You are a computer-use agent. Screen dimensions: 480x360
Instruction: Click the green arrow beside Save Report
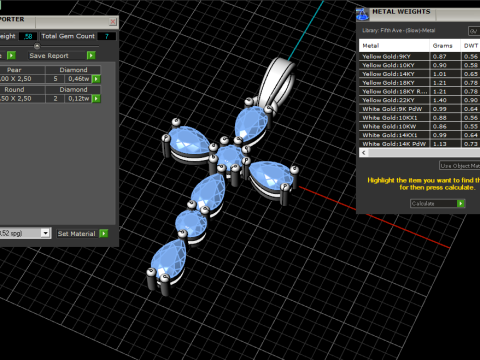coord(91,55)
